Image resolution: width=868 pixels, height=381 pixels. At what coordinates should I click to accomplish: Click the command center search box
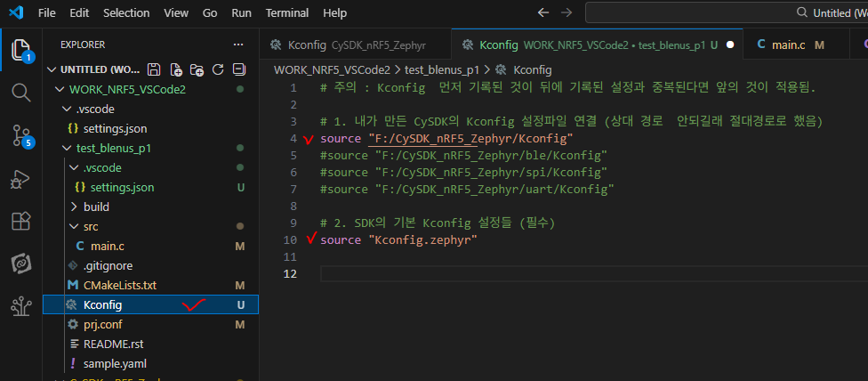tap(727, 12)
